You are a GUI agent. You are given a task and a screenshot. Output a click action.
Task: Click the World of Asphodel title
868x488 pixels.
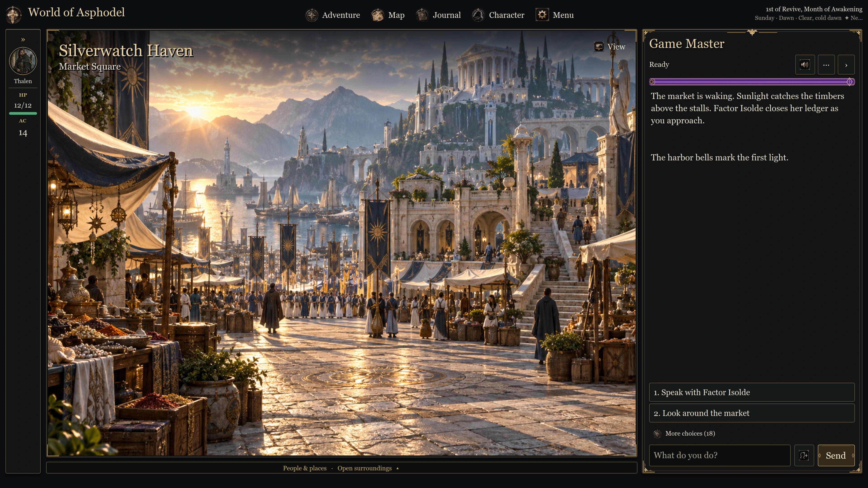pos(76,12)
